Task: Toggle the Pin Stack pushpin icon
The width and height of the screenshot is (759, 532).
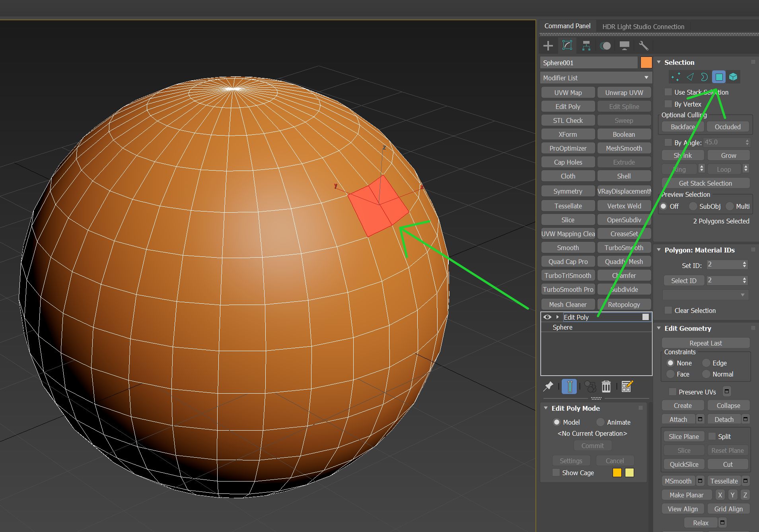Action: point(549,386)
